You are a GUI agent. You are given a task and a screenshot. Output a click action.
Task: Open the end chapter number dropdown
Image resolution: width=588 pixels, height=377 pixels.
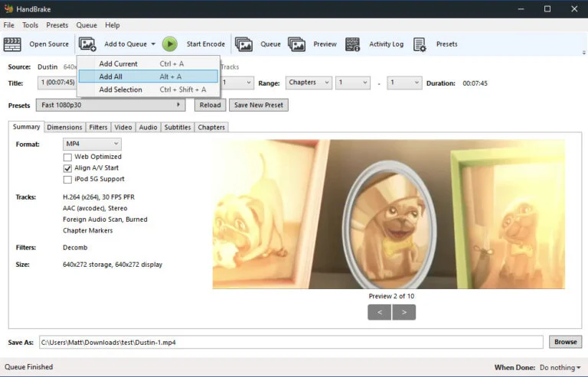point(404,83)
